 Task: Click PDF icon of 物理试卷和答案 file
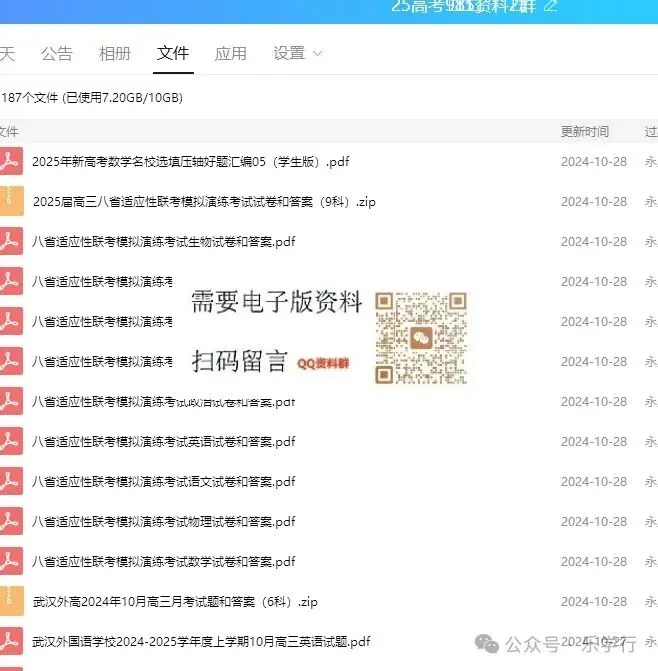tap(11, 521)
